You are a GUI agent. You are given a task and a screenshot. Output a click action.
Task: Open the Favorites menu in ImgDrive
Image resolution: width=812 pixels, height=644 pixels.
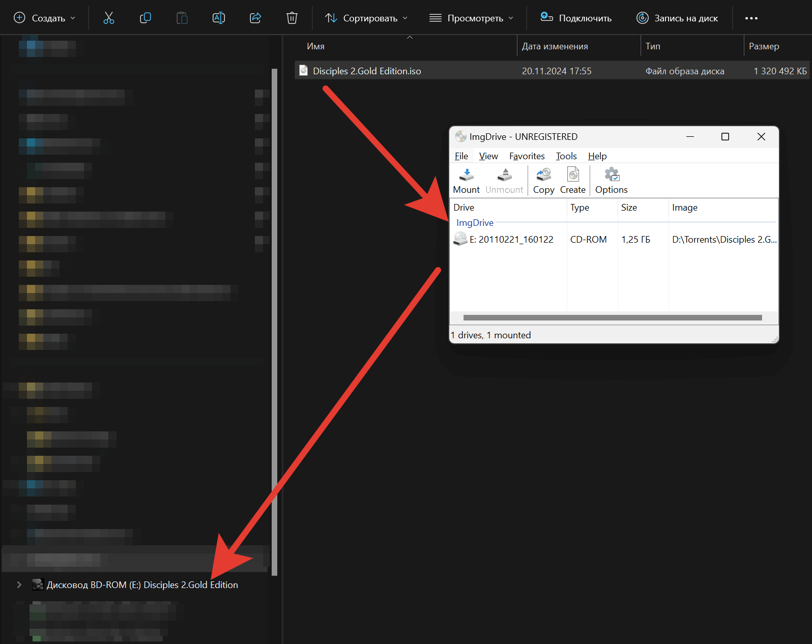[x=527, y=156]
